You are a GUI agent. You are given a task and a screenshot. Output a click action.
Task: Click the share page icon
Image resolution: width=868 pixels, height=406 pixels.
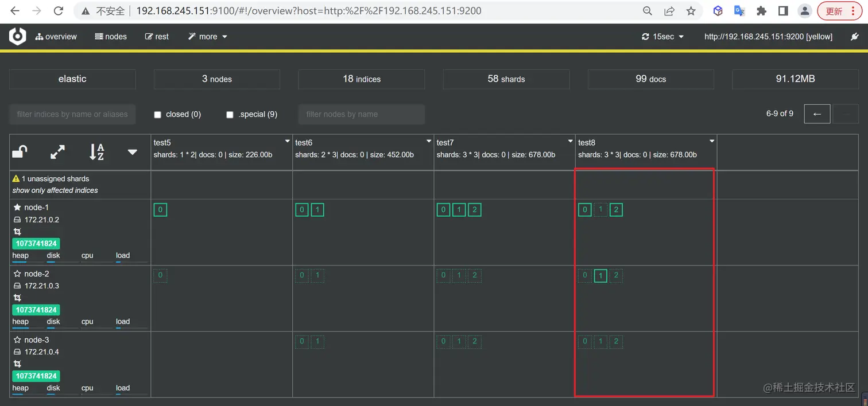(x=669, y=11)
